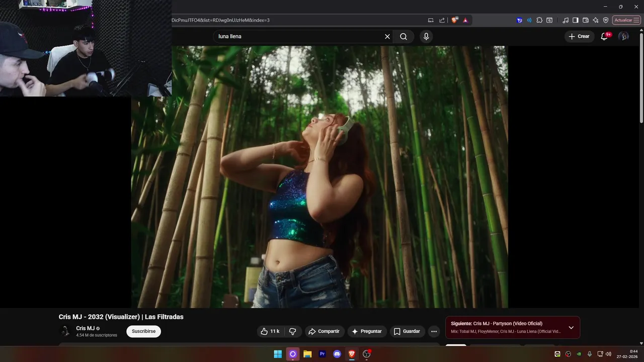Open Brave Wallet icon
The image size is (644, 362).
(586, 20)
